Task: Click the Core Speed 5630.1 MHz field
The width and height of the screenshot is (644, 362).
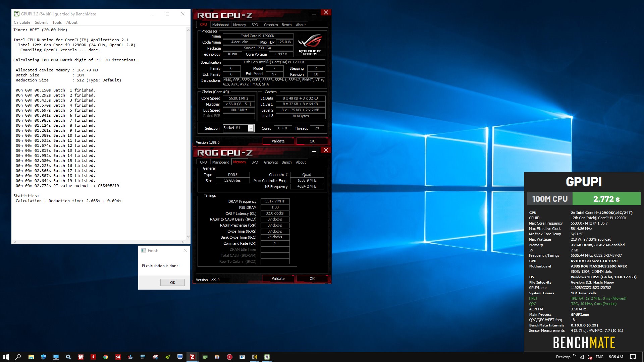Action: [238, 98]
